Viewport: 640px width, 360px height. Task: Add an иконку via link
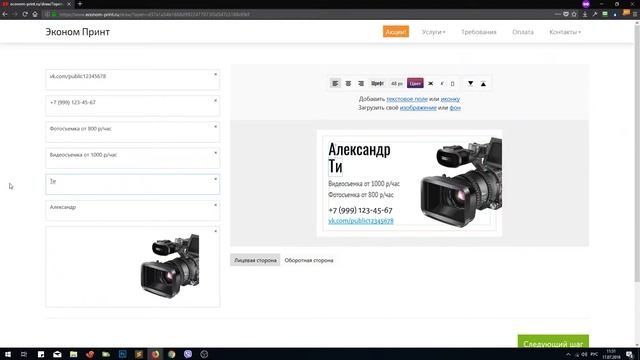(450, 99)
